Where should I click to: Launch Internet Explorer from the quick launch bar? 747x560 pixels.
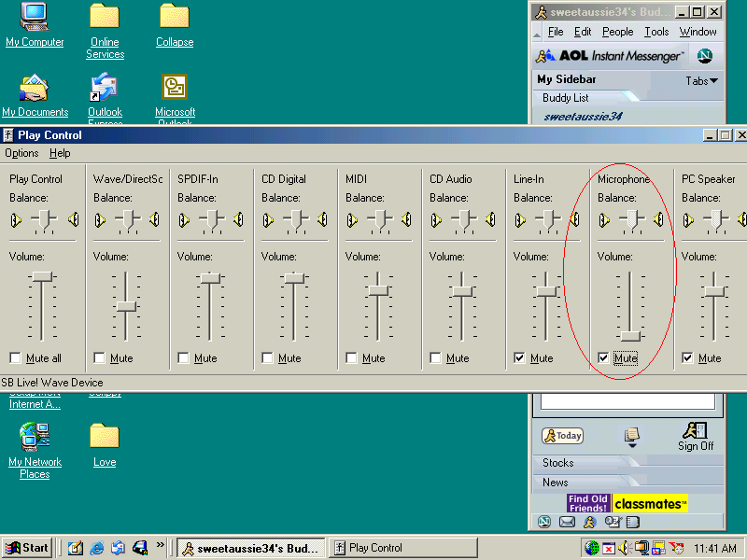click(x=96, y=548)
